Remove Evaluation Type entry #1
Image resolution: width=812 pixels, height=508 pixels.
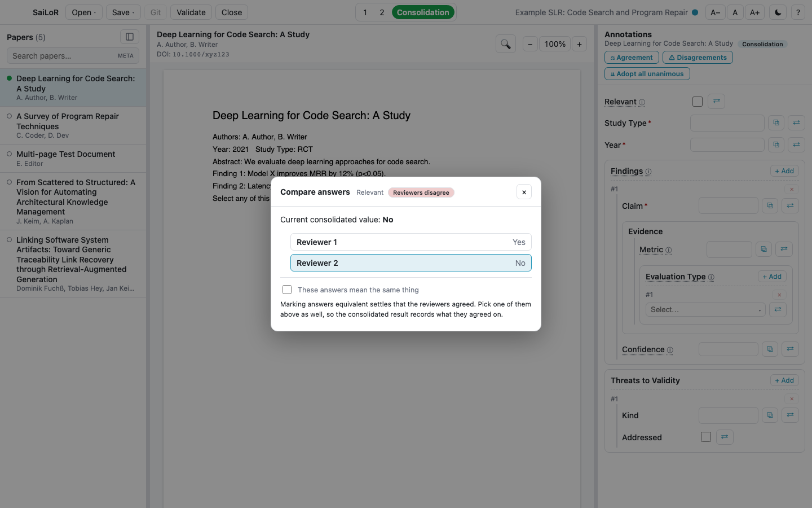pyautogui.click(x=779, y=295)
